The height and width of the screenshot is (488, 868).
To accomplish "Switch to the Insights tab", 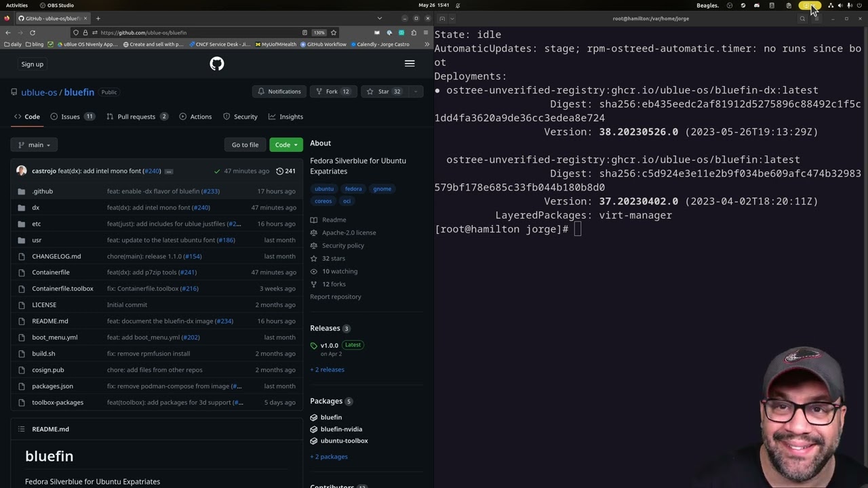I will tap(285, 117).
